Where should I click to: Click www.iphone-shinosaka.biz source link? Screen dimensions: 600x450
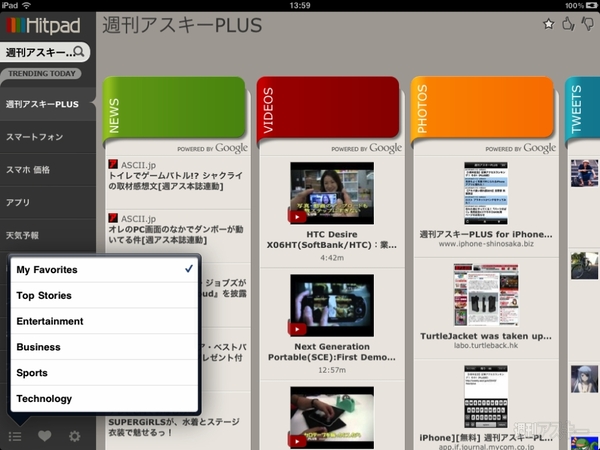(x=486, y=244)
